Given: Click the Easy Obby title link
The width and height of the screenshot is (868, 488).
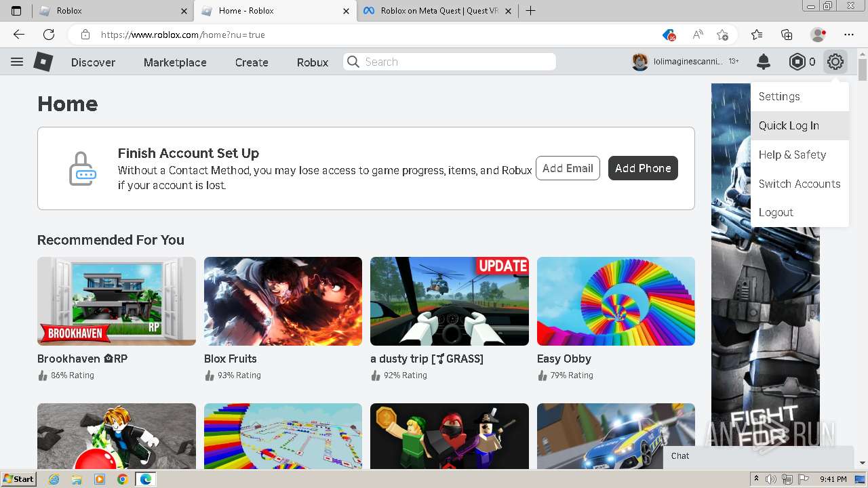Looking at the screenshot, I should coord(564,359).
